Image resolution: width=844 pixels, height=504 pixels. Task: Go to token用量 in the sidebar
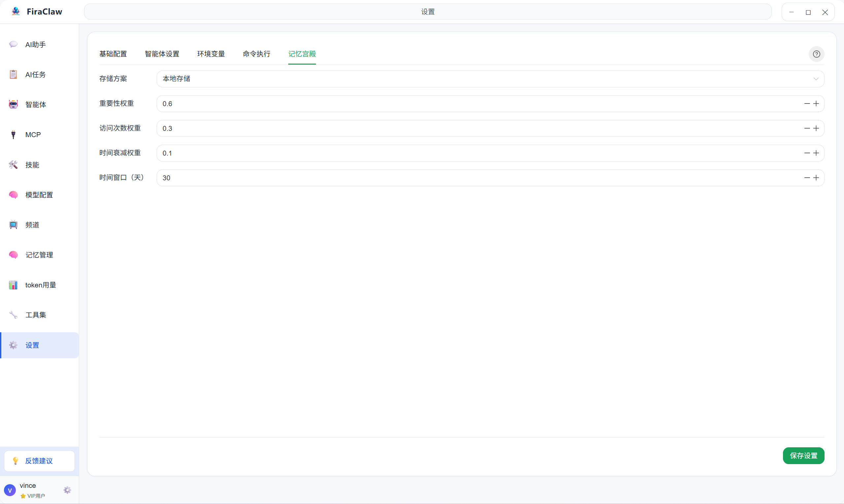click(40, 285)
